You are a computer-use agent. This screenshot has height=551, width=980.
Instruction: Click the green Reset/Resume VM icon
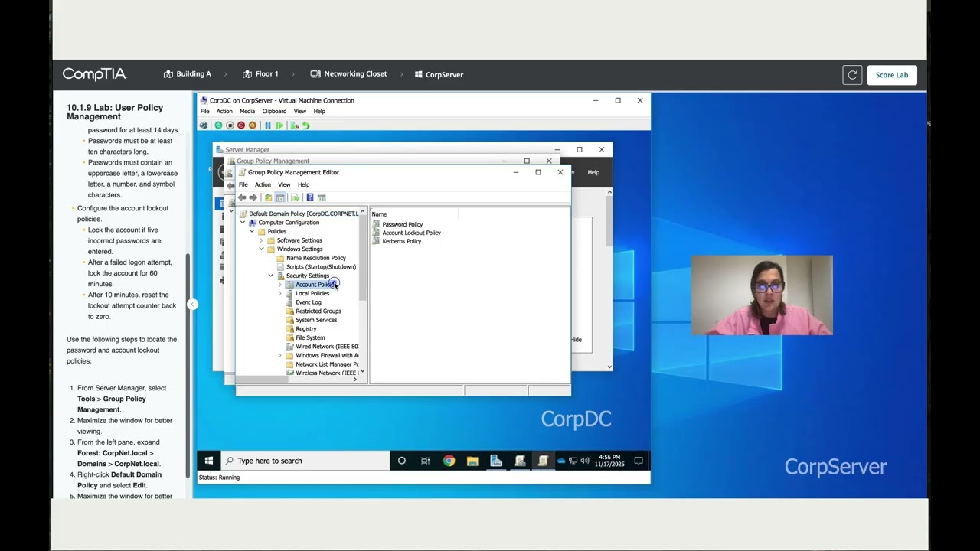(x=279, y=126)
